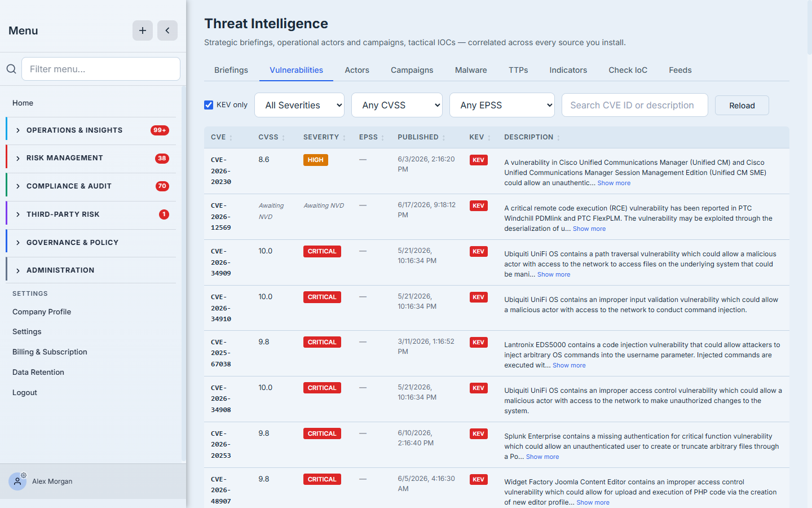Screen dimensions: 812x508
Task: Focus the Search CVE ID or description field
Action: 635,105
